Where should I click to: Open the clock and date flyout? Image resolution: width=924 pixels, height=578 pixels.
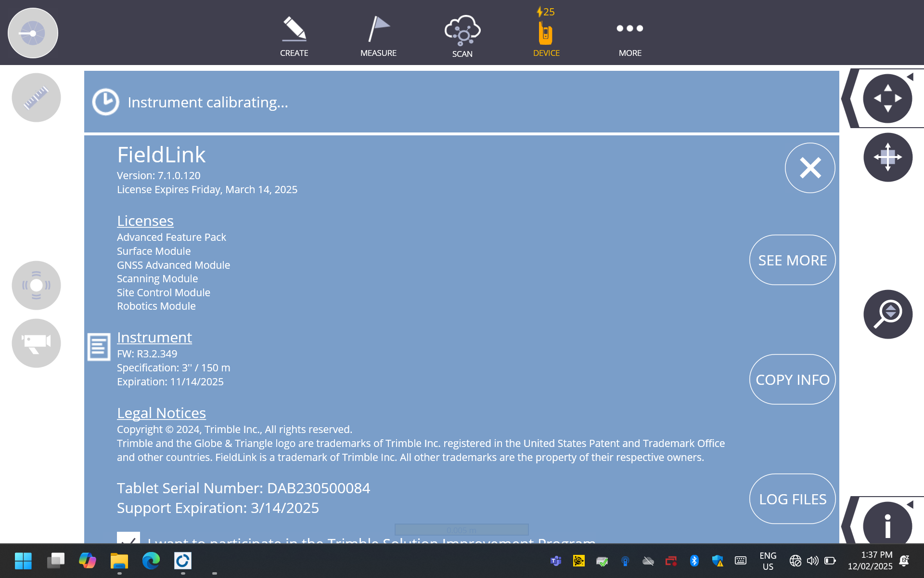click(x=870, y=561)
